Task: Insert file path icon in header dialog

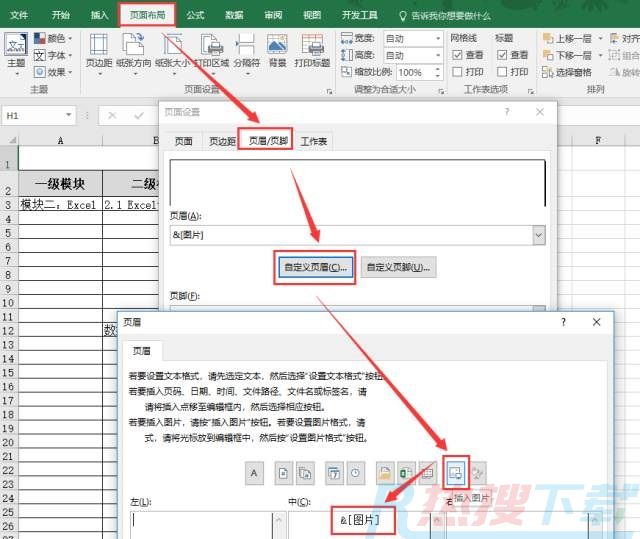Action: [385, 473]
